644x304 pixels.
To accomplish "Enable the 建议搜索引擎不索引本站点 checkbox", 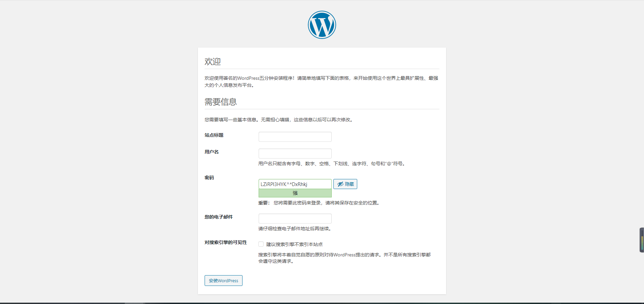I will click(261, 244).
